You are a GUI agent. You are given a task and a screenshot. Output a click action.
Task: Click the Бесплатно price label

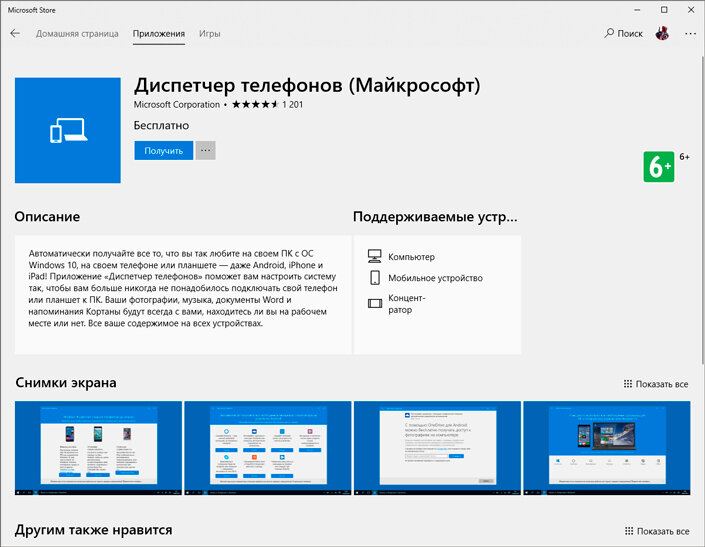[x=161, y=125]
